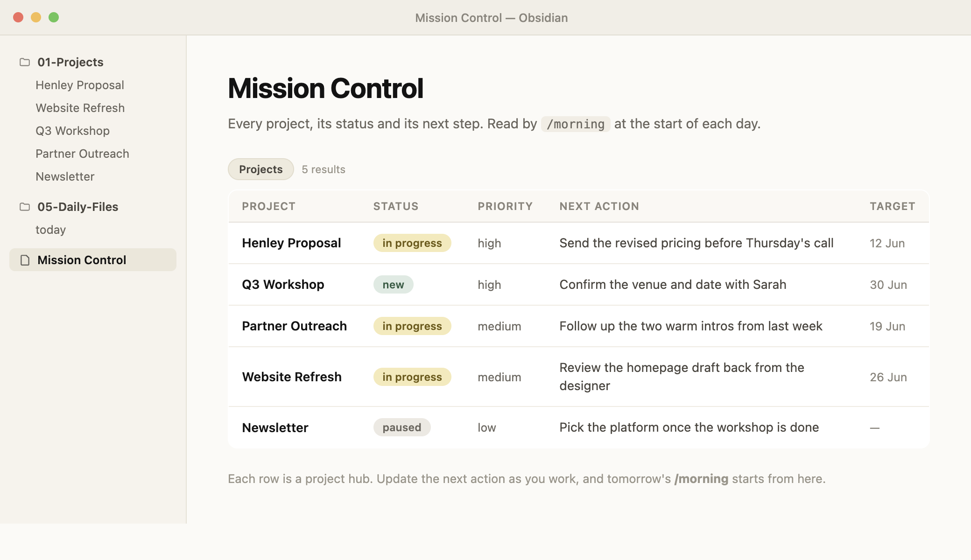The height and width of the screenshot is (560, 971).
Task: Click high priority cell for Q3 Workshop
Action: [x=489, y=285]
